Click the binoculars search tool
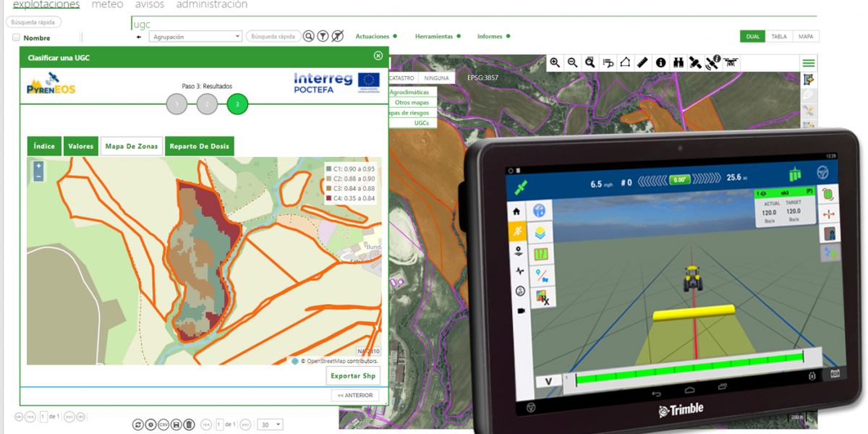 [x=678, y=63]
